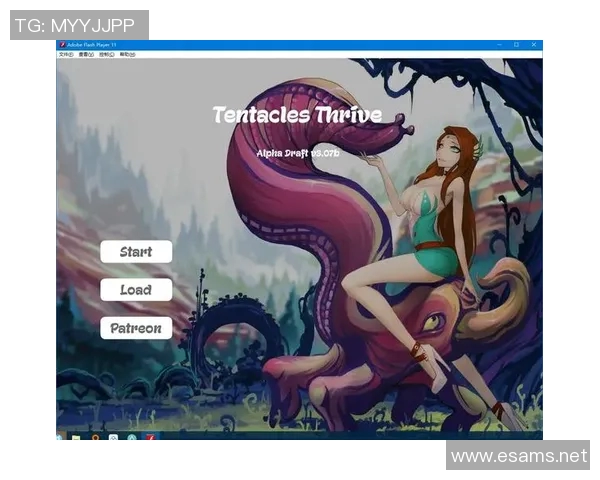The height and width of the screenshot is (480, 600).
Task: Open File Explorer from the taskbar
Action: click(76, 436)
